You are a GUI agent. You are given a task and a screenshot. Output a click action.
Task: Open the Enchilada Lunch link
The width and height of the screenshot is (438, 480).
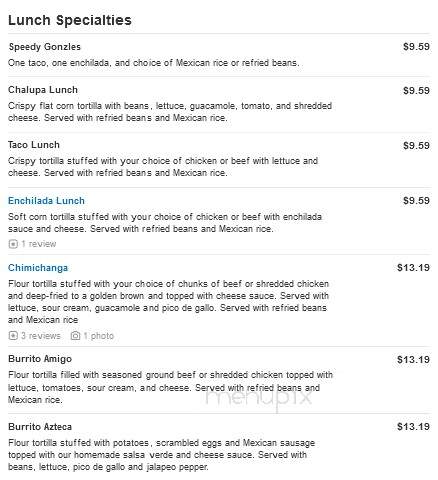[x=46, y=201]
